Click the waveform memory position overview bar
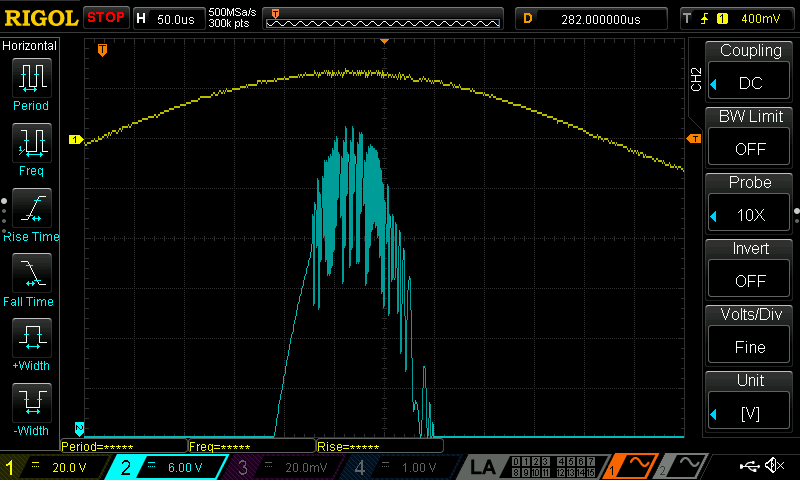The image size is (800, 480). [383, 19]
